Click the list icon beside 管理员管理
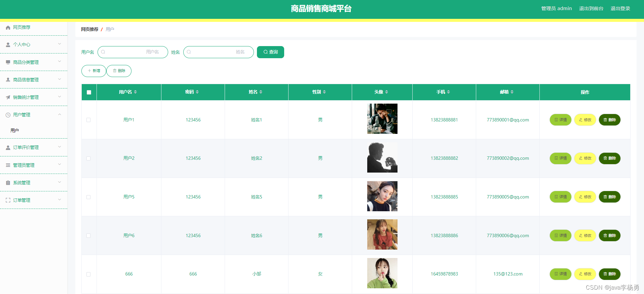644x294 pixels. (x=8, y=165)
